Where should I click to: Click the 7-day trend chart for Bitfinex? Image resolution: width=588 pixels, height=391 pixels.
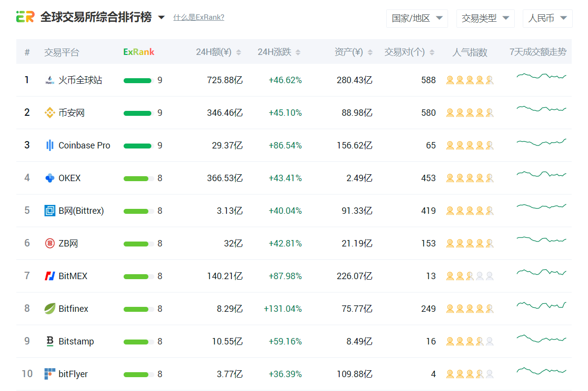click(x=541, y=305)
